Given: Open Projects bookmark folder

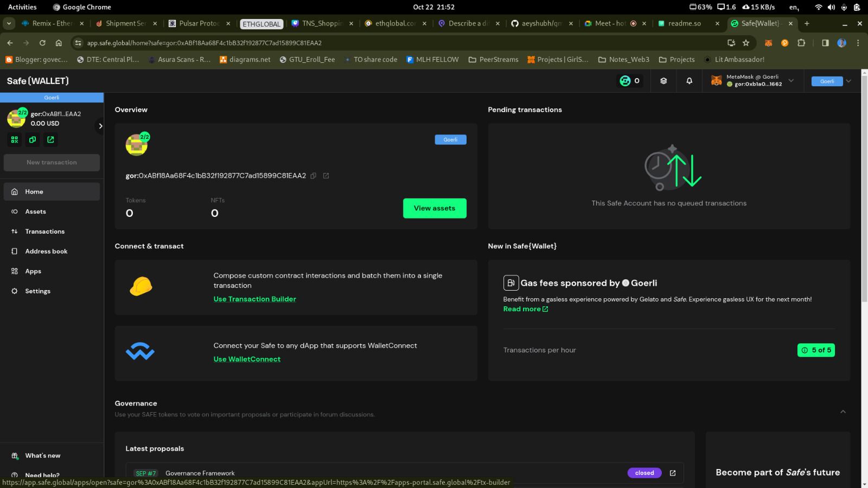Looking at the screenshot, I should pyautogui.click(x=676, y=60).
